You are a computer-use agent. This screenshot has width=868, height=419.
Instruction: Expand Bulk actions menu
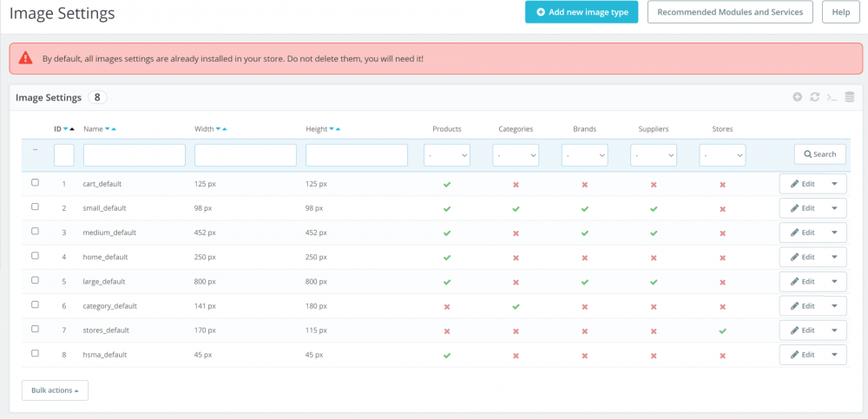click(55, 390)
